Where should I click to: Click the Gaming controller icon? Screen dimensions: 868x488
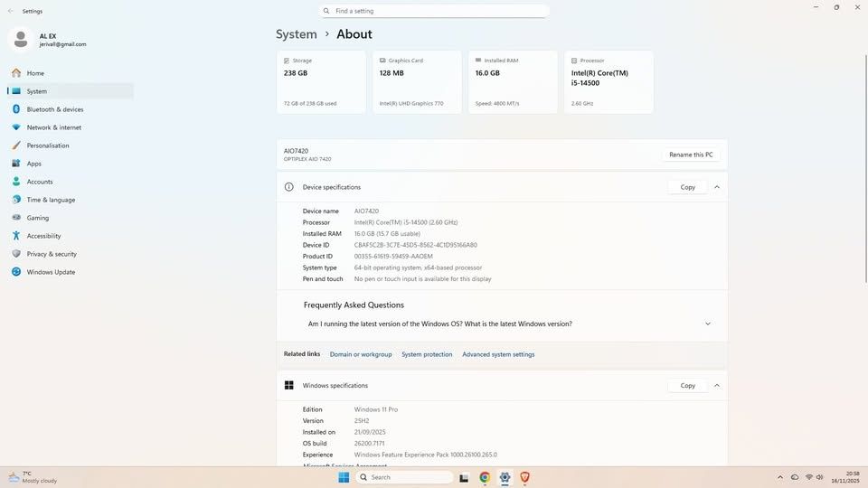[16, 218]
